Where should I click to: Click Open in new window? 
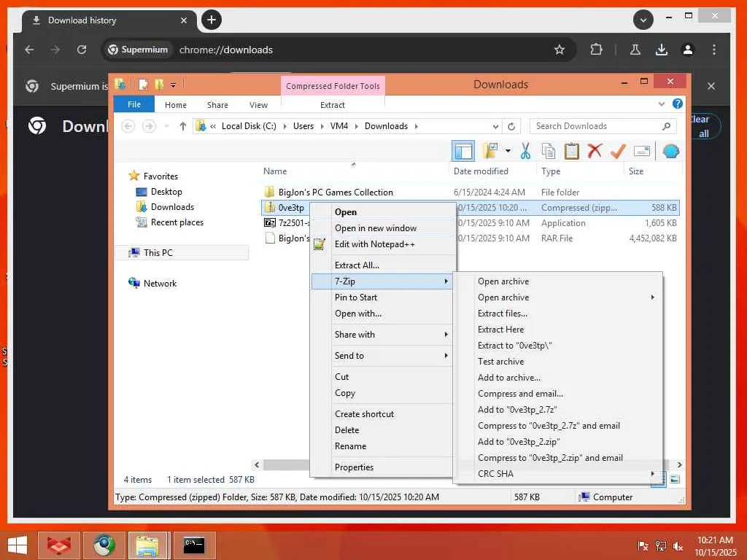coord(382,228)
